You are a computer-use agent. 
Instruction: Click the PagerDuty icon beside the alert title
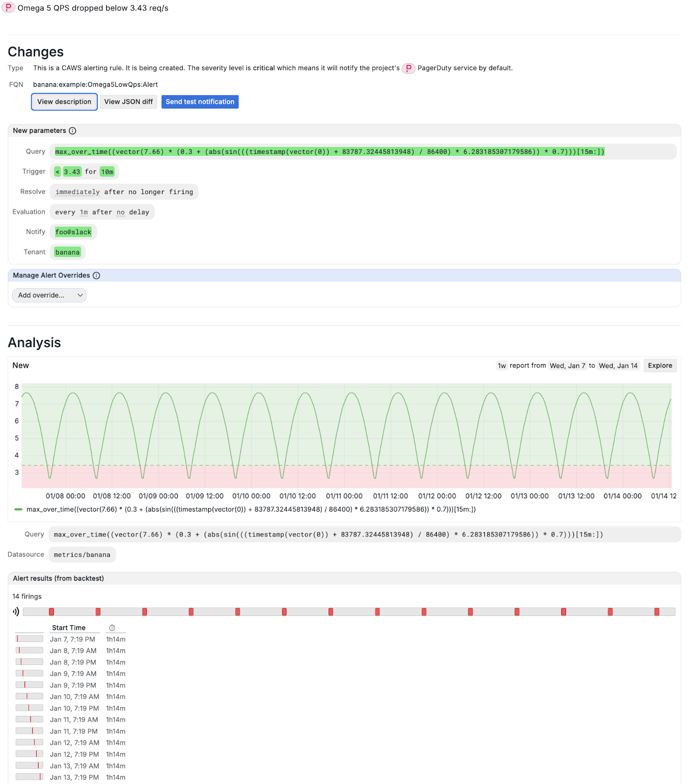[8, 8]
